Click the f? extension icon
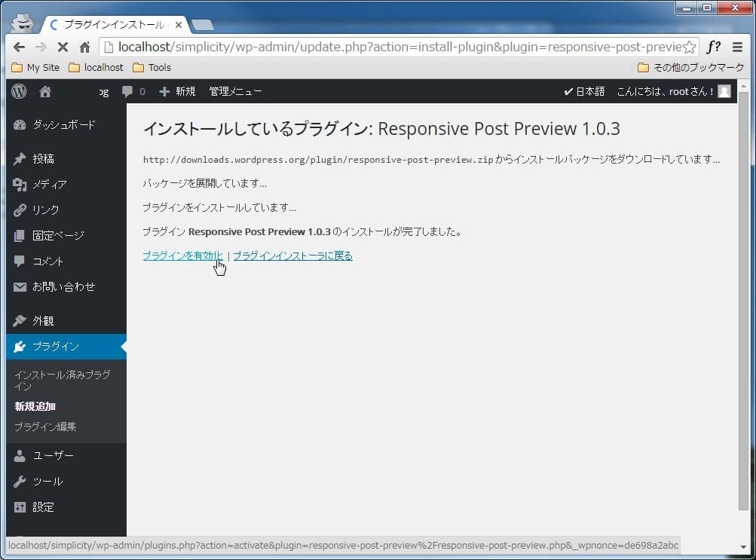Image resolution: width=756 pixels, height=560 pixels. (713, 47)
